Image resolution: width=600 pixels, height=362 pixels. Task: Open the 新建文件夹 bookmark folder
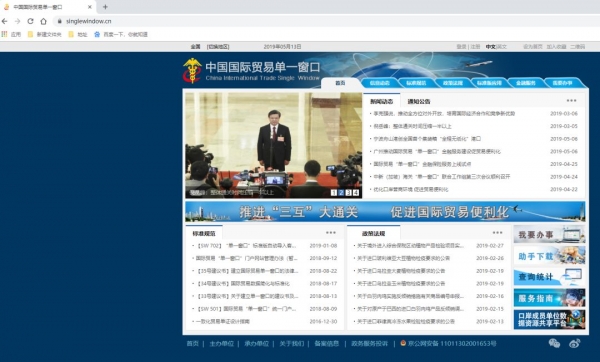click(x=45, y=34)
